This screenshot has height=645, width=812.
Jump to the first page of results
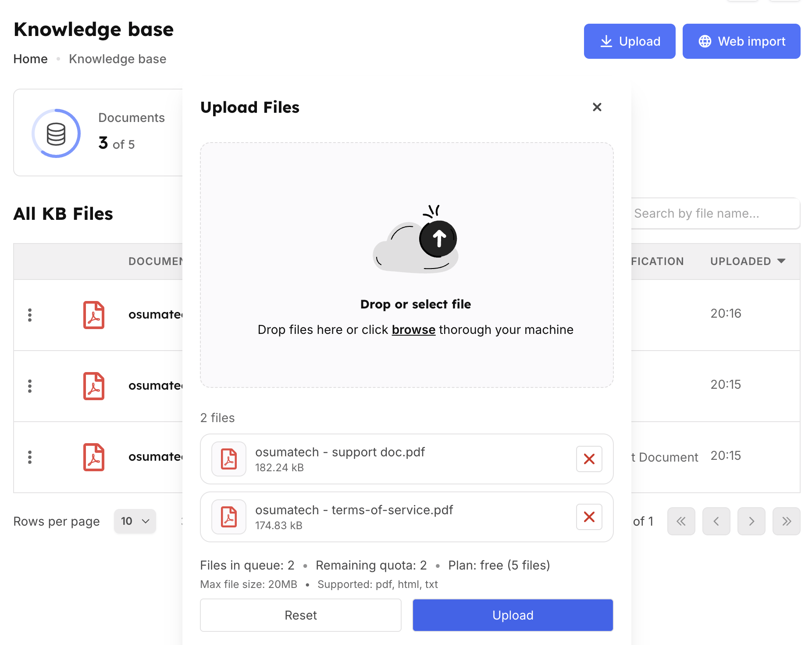(x=681, y=521)
